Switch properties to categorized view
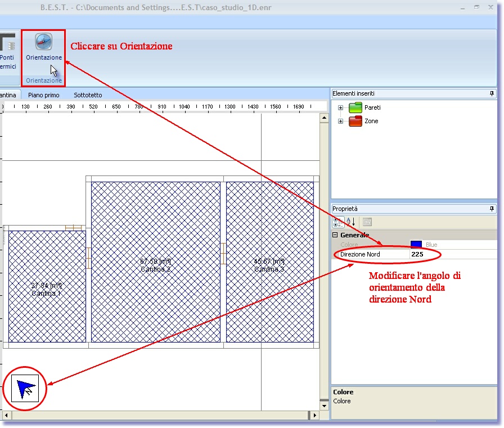This screenshot has height=428, width=504. [337, 222]
